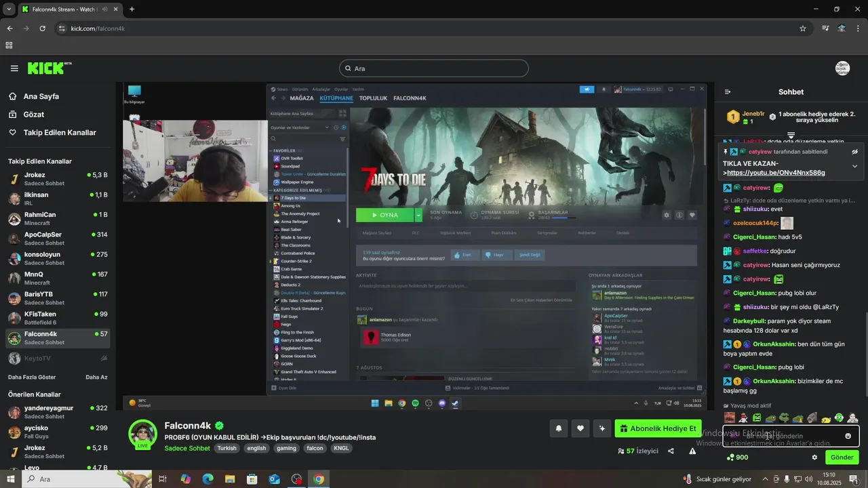Click Sadece Sohbet category link under stream title
This screenshot has height=488, width=868.
pyautogui.click(x=187, y=448)
